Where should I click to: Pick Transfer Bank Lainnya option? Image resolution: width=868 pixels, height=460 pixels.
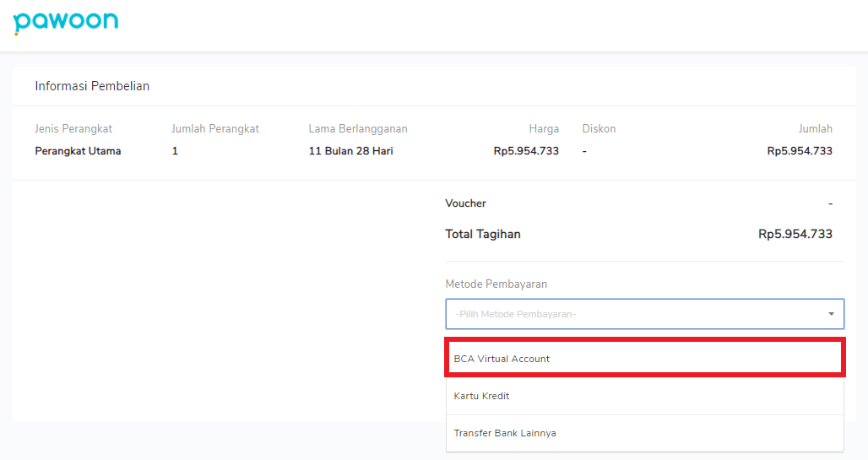tap(644, 433)
